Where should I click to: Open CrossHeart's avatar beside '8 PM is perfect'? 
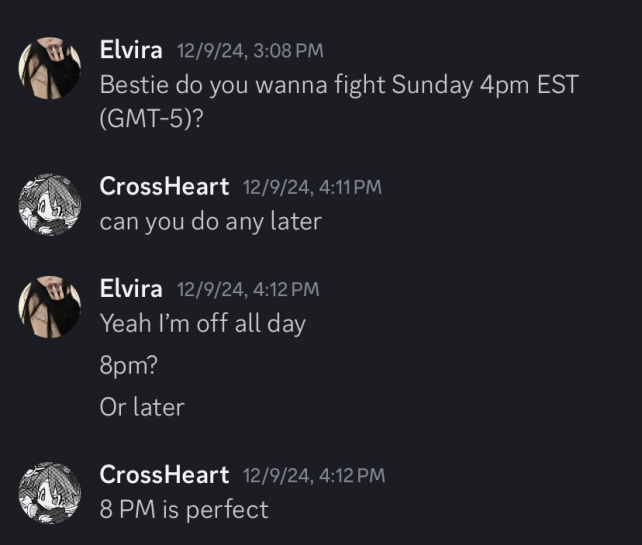tap(50, 493)
